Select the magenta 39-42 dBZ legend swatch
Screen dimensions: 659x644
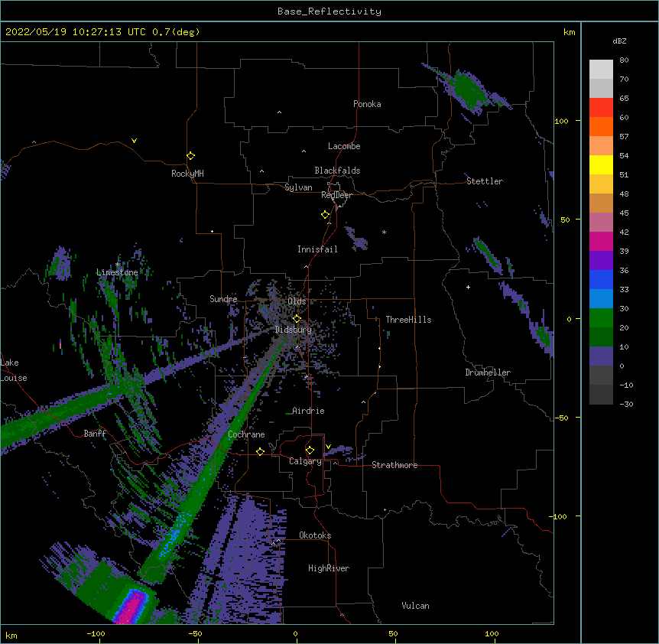601,241
